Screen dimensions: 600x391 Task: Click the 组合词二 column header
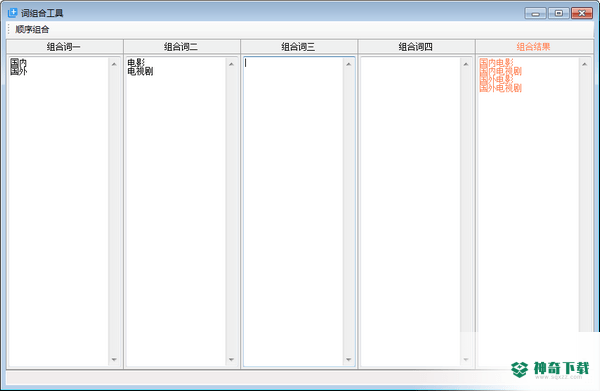tap(181, 47)
